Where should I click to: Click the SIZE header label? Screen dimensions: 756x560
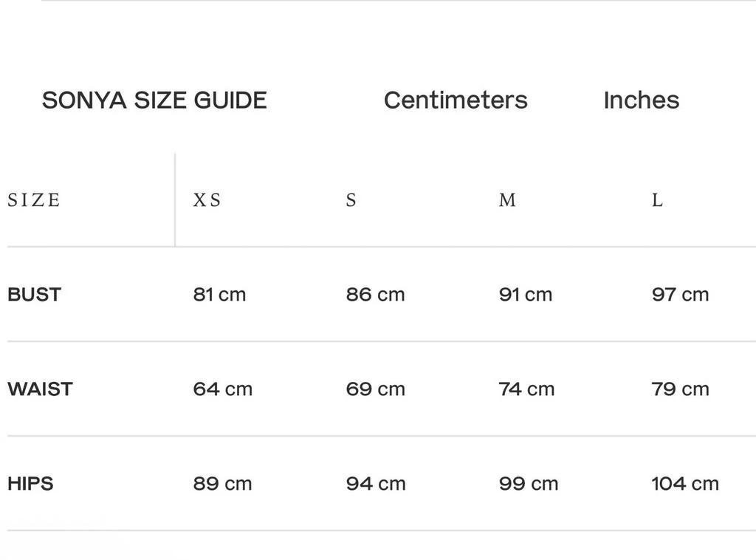pos(34,200)
